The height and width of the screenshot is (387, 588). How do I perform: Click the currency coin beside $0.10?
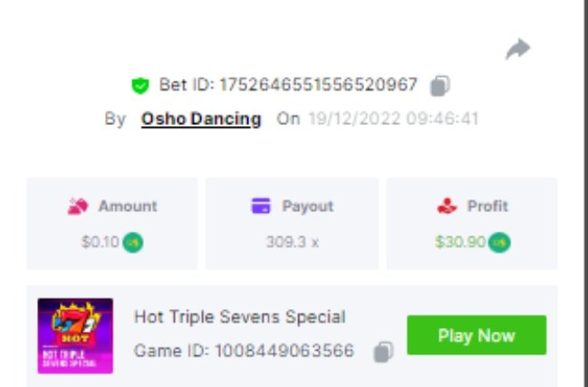click(134, 243)
